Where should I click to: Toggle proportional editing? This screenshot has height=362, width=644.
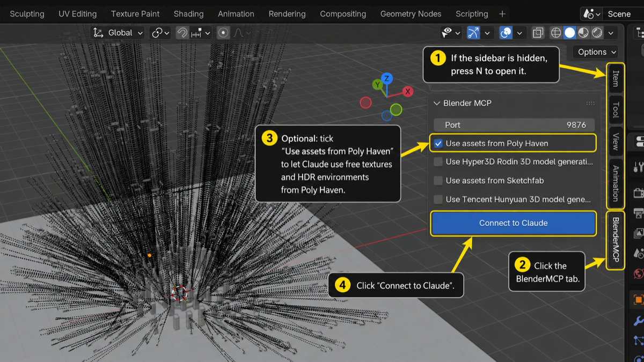[223, 33]
